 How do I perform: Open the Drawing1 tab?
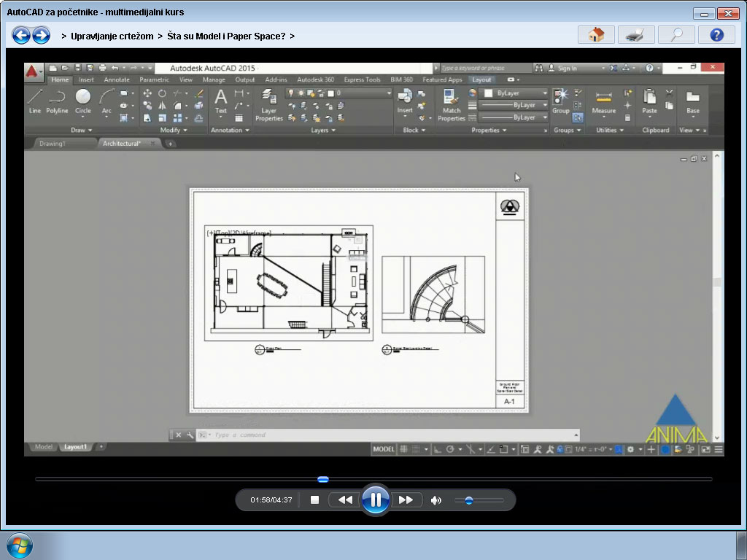pyautogui.click(x=53, y=143)
